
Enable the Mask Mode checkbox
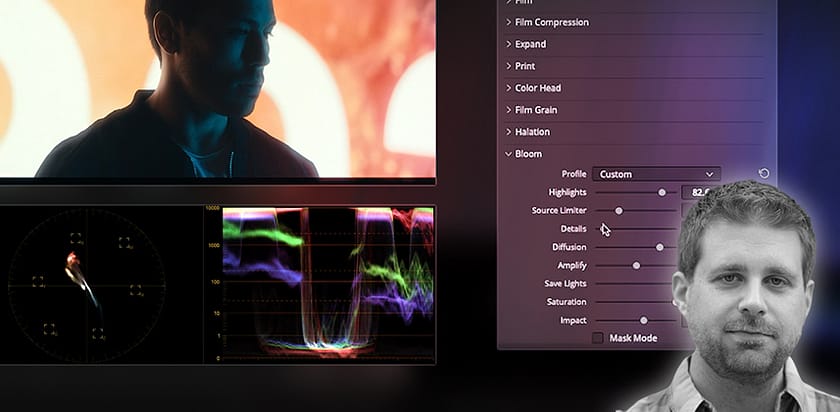598,338
